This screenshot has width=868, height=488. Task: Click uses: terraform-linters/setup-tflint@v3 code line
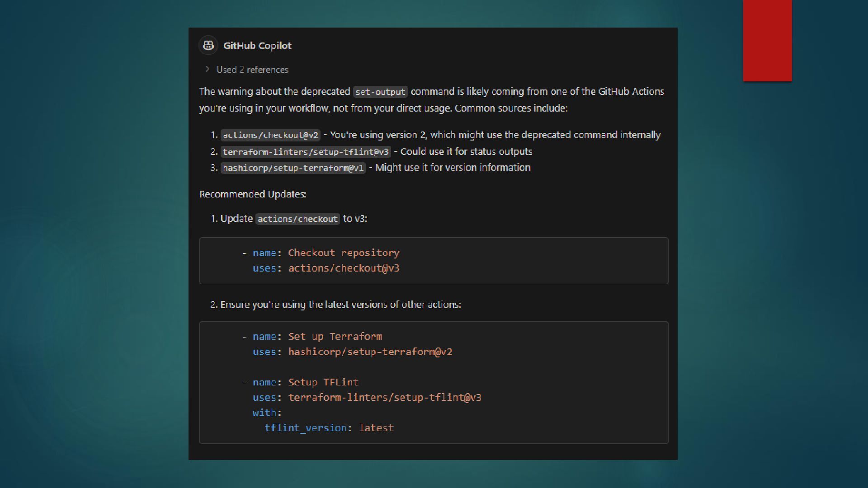(367, 398)
